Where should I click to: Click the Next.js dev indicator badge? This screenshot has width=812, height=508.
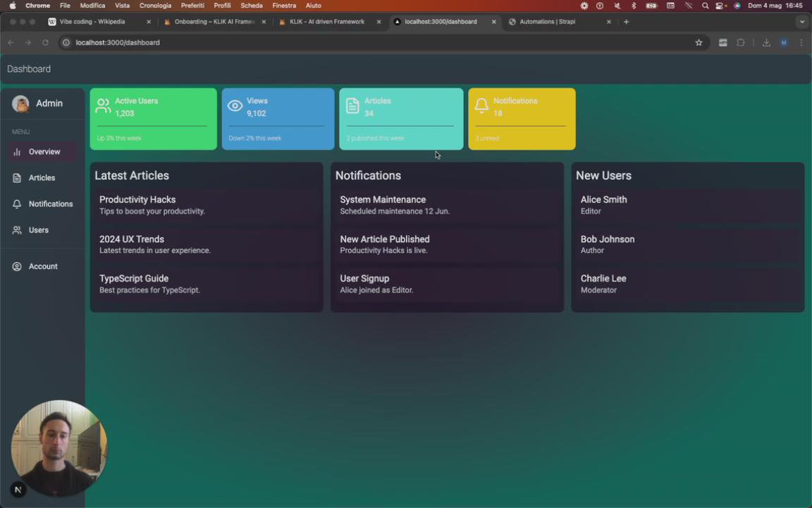point(18,490)
